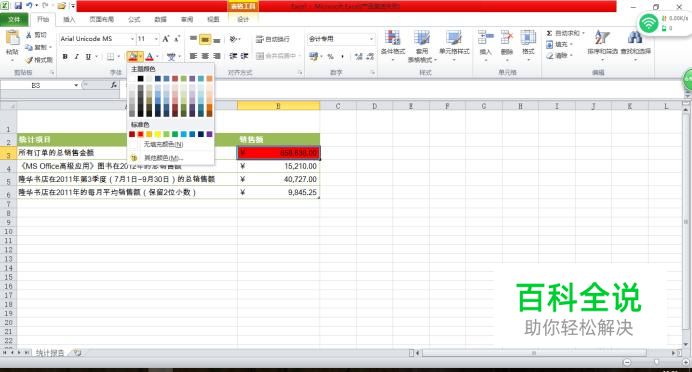Click the Conditional Formatting icon
The width and height of the screenshot is (692, 372).
392,38
